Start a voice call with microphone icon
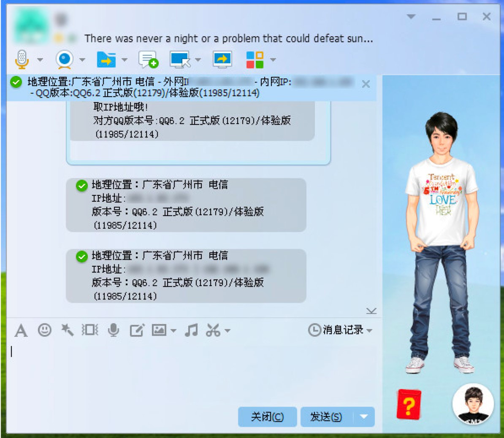This screenshot has height=438, width=504. click(x=22, y=59)
